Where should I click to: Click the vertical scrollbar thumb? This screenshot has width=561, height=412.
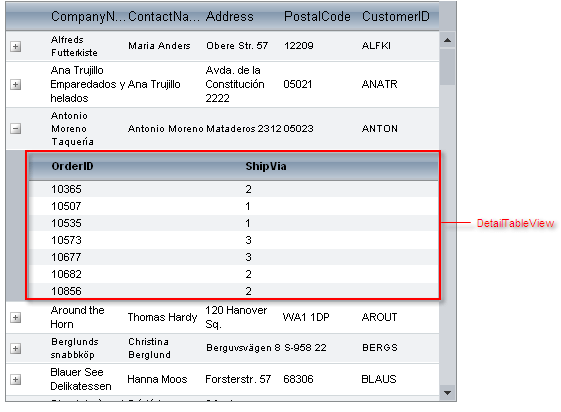tap(447, 67)
